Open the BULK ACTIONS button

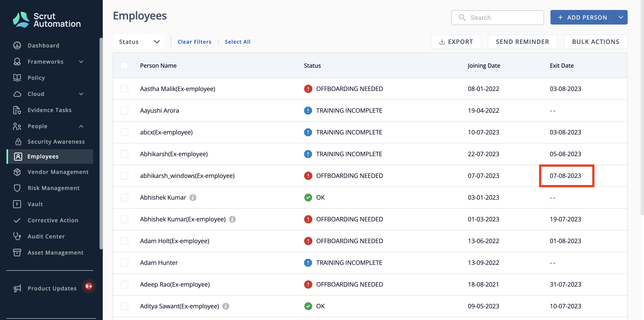(x=596, y=42)
